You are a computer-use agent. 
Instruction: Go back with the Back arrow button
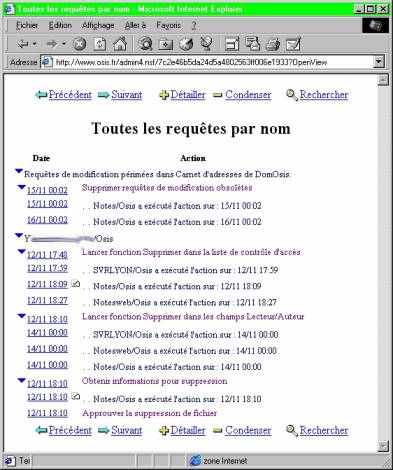[x=23, y=44]
